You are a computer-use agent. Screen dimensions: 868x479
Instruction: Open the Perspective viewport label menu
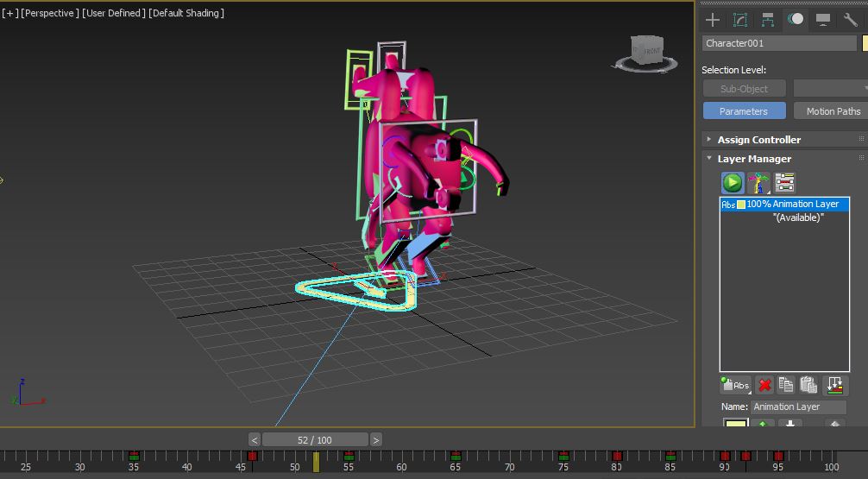click(x=50, y=13)
